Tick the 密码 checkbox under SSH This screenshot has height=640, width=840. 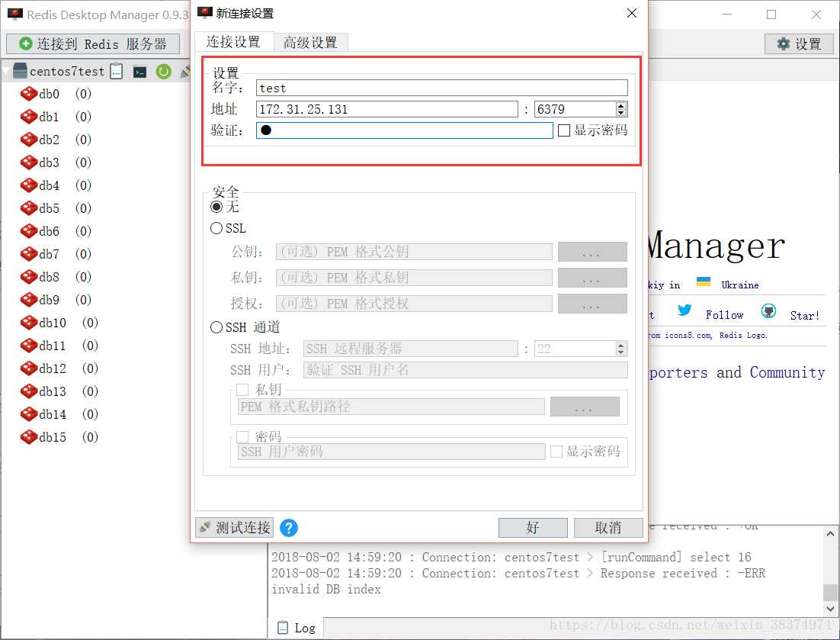point(242,437)
